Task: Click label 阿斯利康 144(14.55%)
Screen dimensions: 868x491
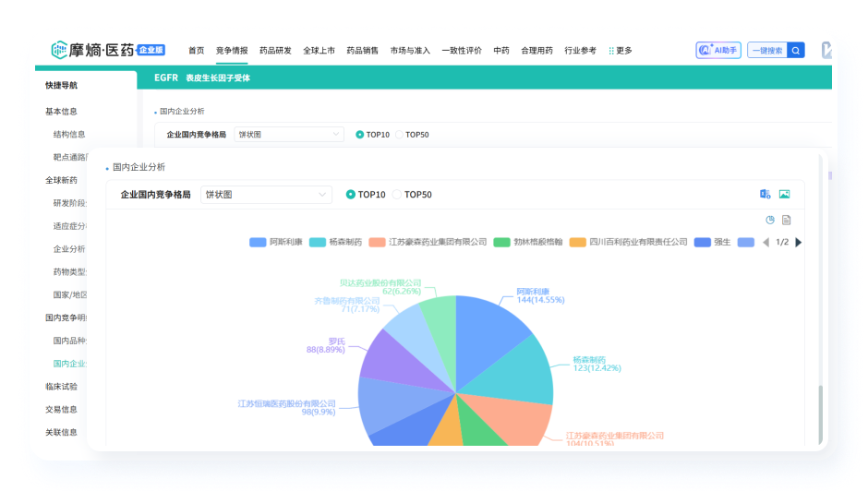Action: pyautogui.click(x=540, y=295)
